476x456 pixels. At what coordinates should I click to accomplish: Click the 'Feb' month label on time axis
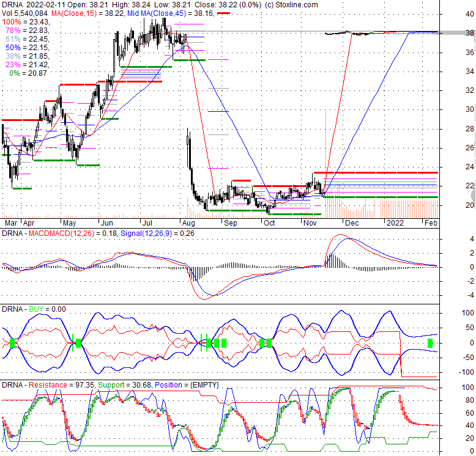tap(431, 223)
